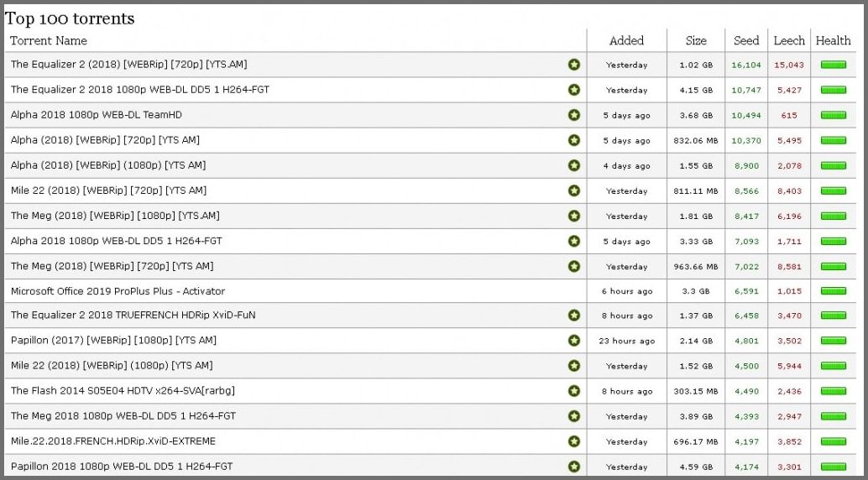Open Equalizer 2 TRUEFRENCH HDRip torrent
868x480 pixels.
point(133,315)
